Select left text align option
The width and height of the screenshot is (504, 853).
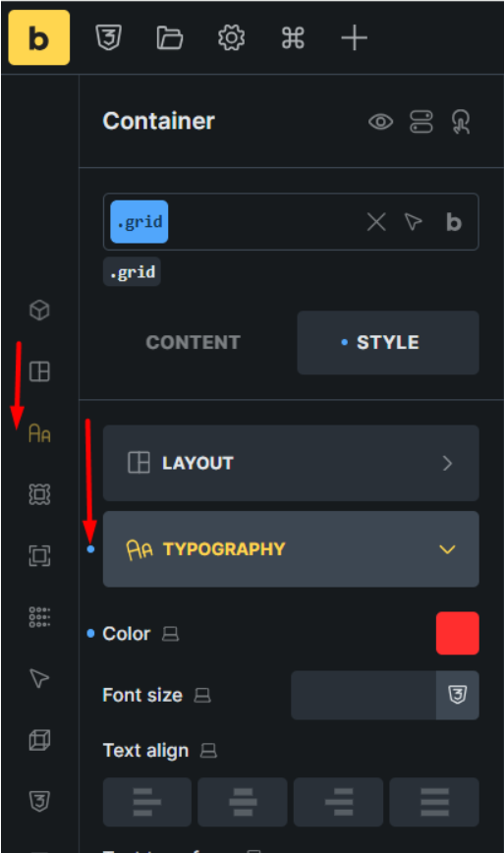tap(147, 802)
